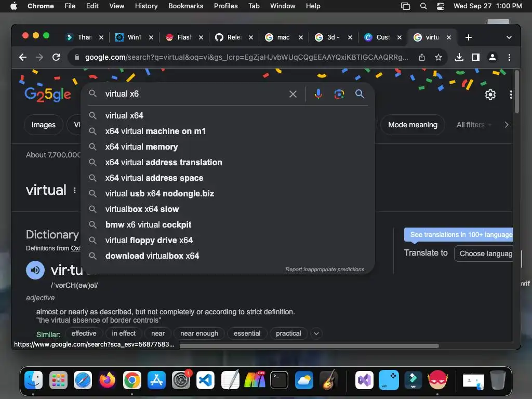This screenshot has height=399, width=532.
Task: Open Chrome downloads icon
Action: pyautogui.click(x=459, y=57)
